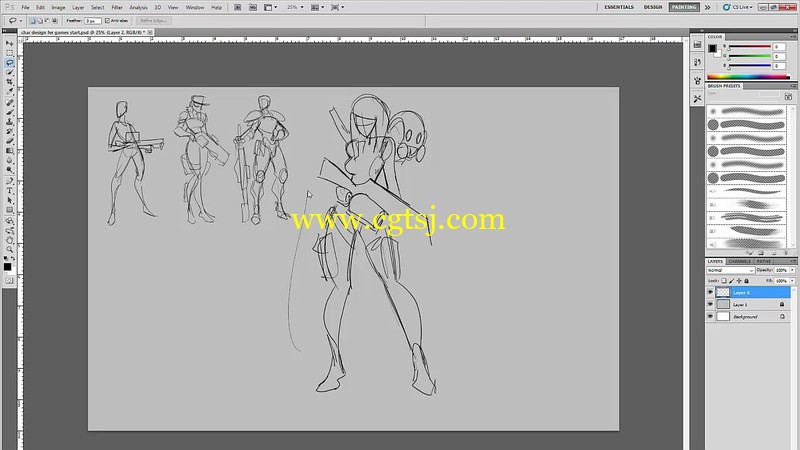The width and height of the screenshot is (800, 450).
Task: Select the 3D Object Rotate tool
Action: pos(10,221)
